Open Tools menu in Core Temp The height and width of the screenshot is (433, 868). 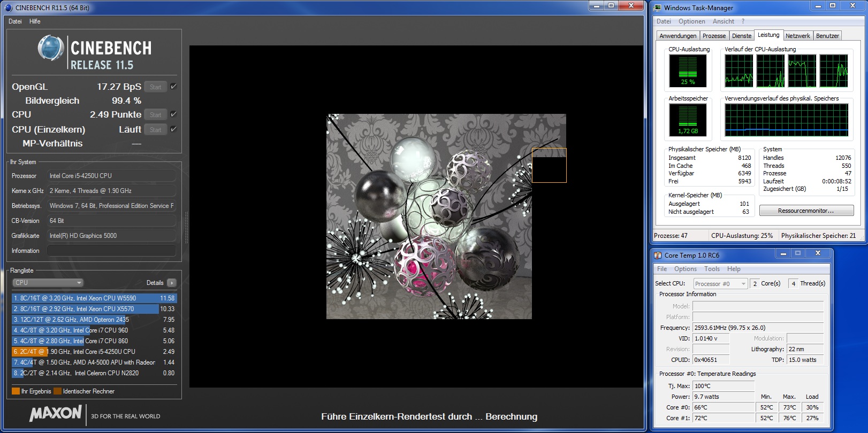tap(712, 269)
